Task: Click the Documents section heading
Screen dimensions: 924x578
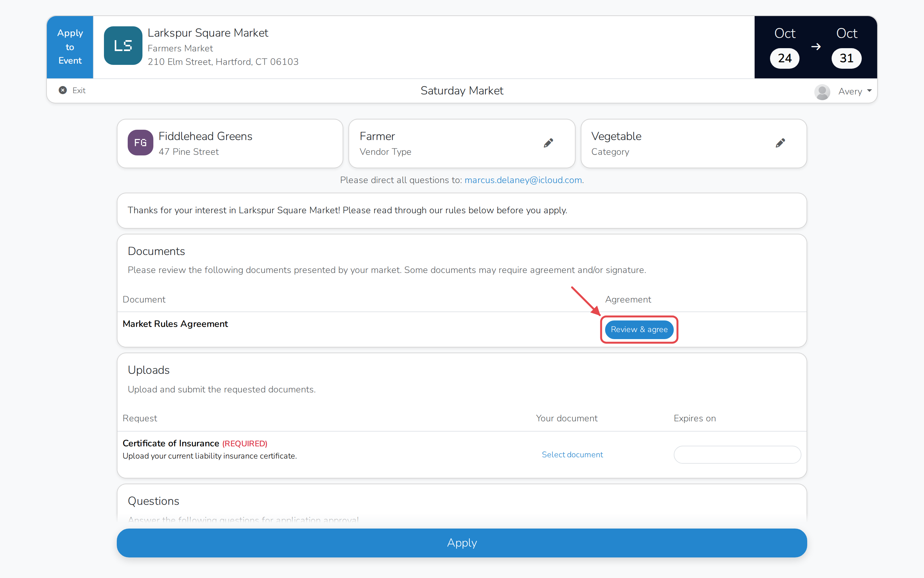Action: tap(156, 251)
